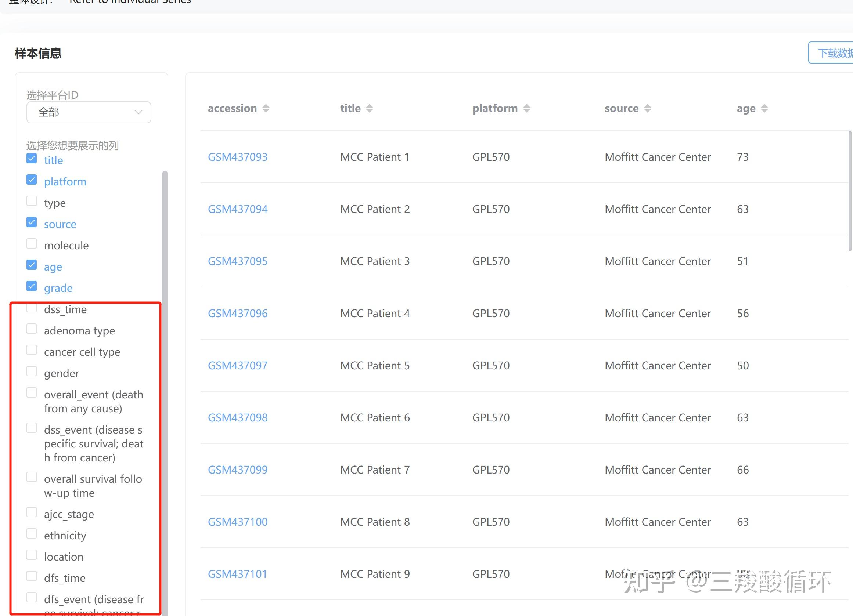Sort table by accession column icon

point(266,109)
